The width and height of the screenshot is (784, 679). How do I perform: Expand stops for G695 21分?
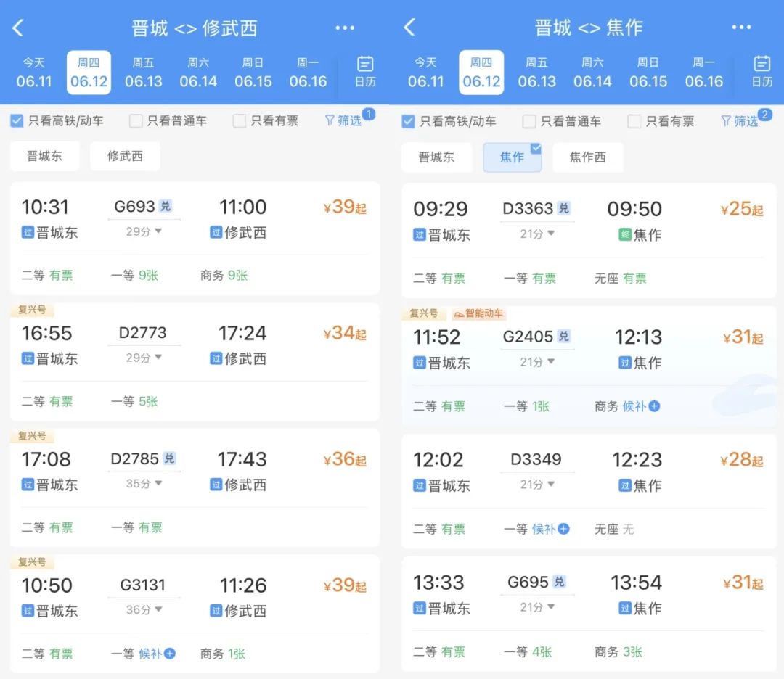click(x=537, y=607)
